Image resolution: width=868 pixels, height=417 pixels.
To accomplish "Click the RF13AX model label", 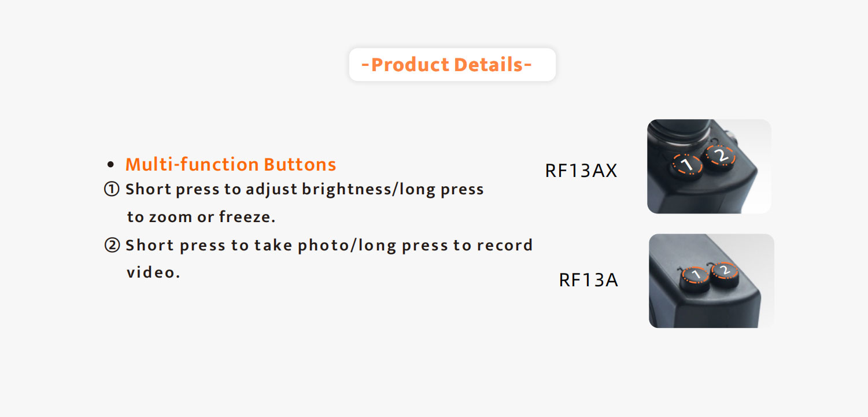I will click(x=581, y=171).
